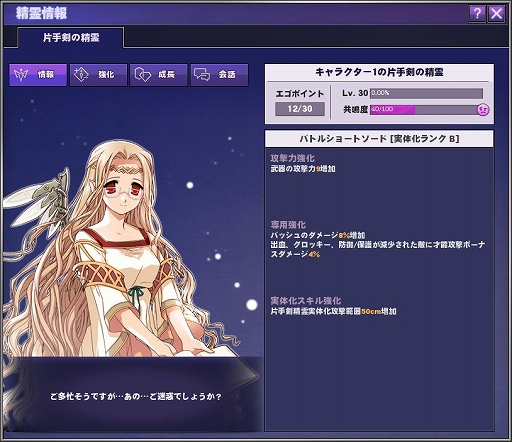Screen dimensions: 512x442
Task: Click the spirit's dialogue text box
Action: point(136,396)
